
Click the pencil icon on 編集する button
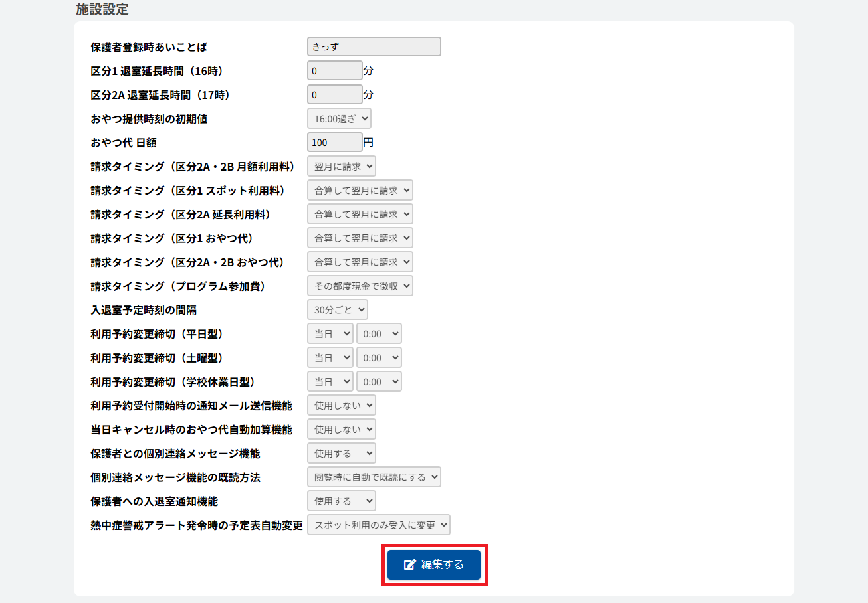coord(410,564)
